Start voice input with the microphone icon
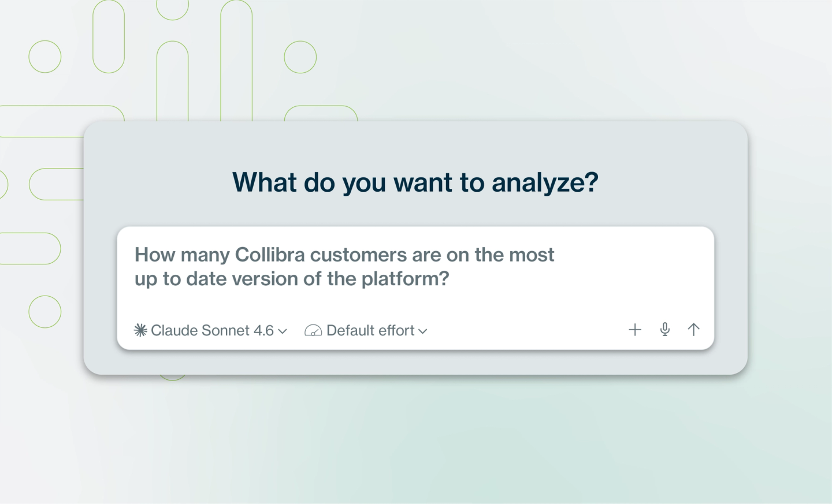The image size is (832, 504). click(x=665, y=329)
